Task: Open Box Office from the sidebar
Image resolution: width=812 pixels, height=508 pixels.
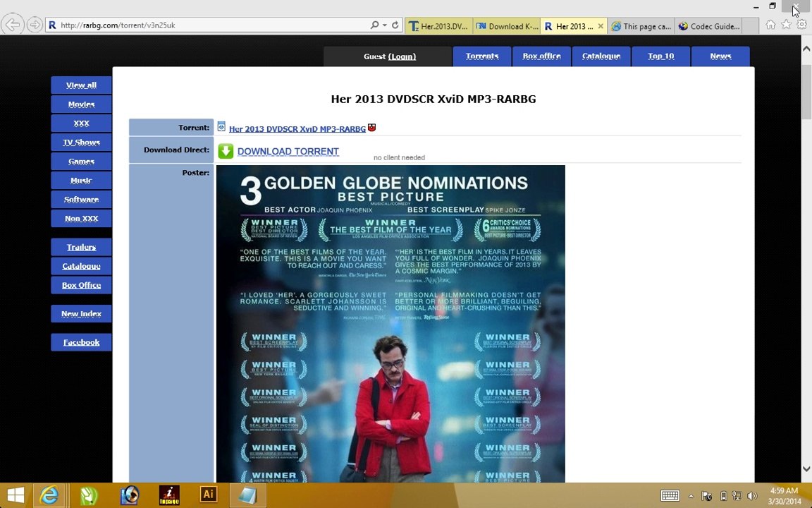Action: (81, 285)
